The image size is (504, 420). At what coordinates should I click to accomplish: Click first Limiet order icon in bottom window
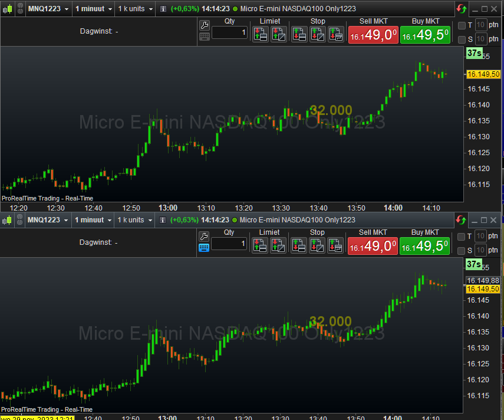(x=260, y=246)
